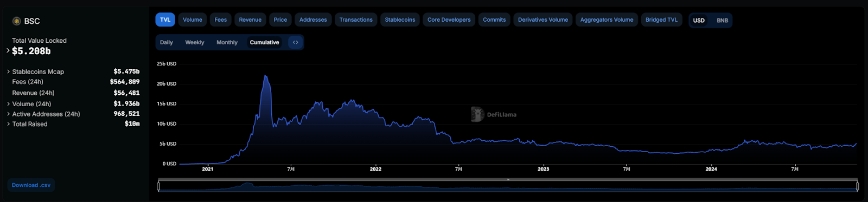Click the $1.936b volume value
868x202 pixels.
[x=126, y=103]
